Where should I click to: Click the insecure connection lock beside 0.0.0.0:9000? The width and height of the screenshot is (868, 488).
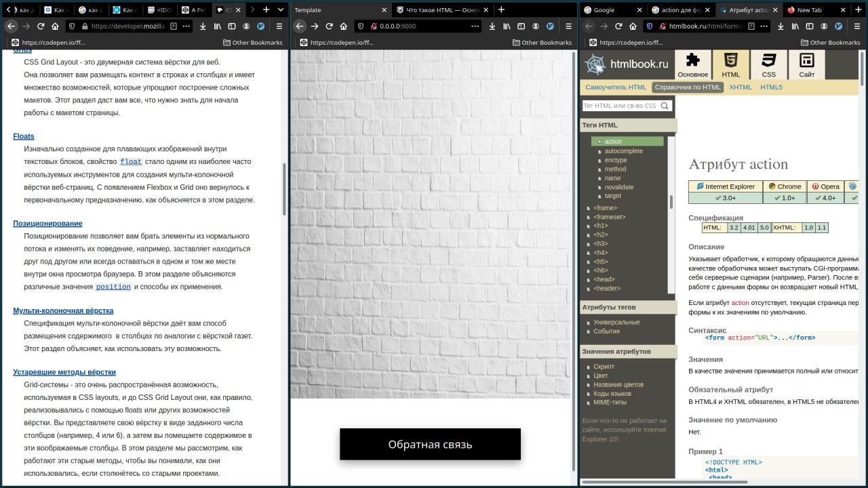372,26
